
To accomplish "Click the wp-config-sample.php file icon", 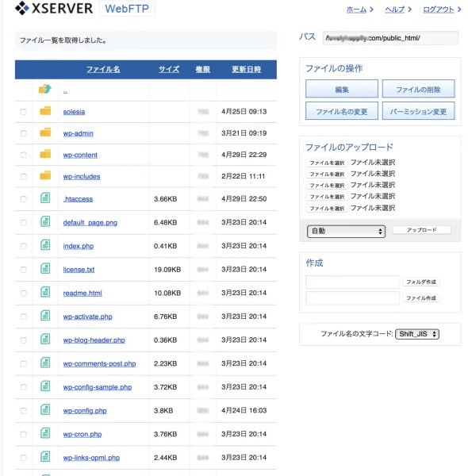I will coord(45,386).
